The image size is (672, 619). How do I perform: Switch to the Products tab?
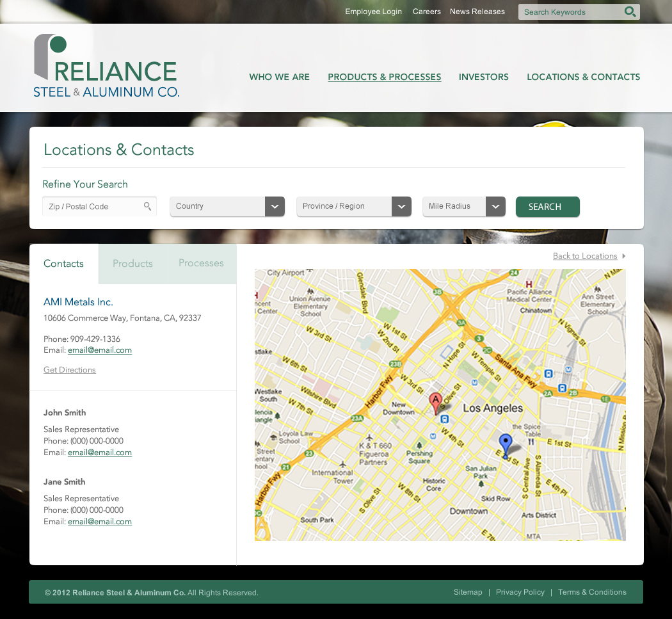click(133, 264)
